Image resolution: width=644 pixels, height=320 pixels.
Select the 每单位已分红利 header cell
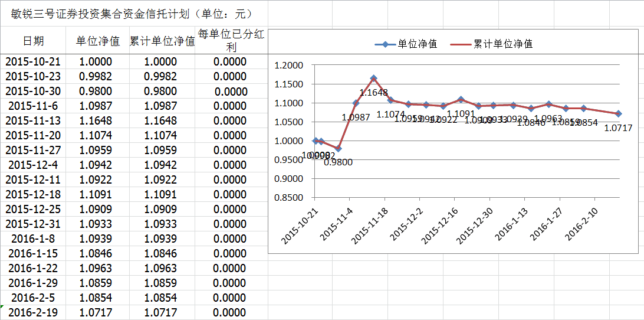(x=231, y=41)
